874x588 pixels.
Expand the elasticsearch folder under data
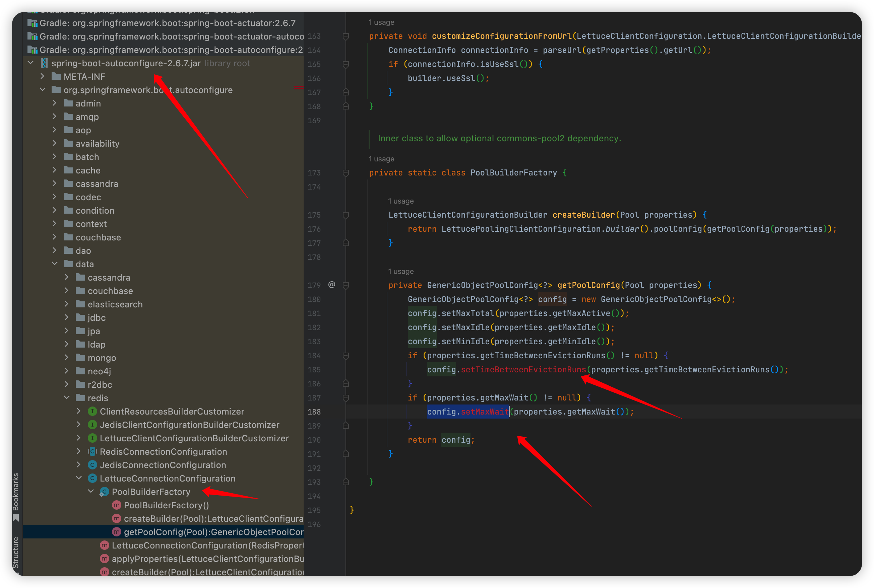(67, 304)
